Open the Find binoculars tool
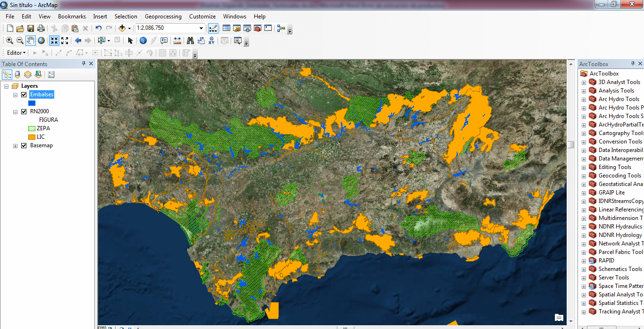Image resolution: width=644 pixels, height=329 pixels. click(190, 41)
